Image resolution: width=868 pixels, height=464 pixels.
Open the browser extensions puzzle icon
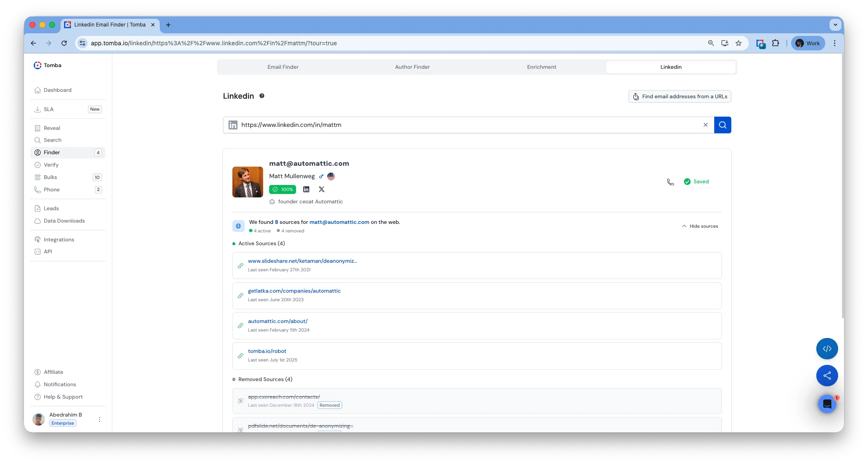point(776,43)
